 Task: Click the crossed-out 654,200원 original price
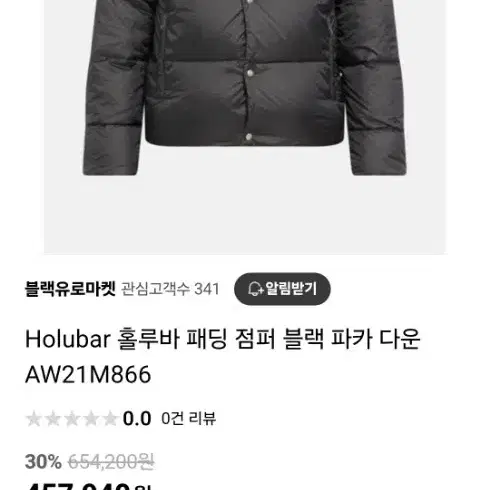point(111,462)
